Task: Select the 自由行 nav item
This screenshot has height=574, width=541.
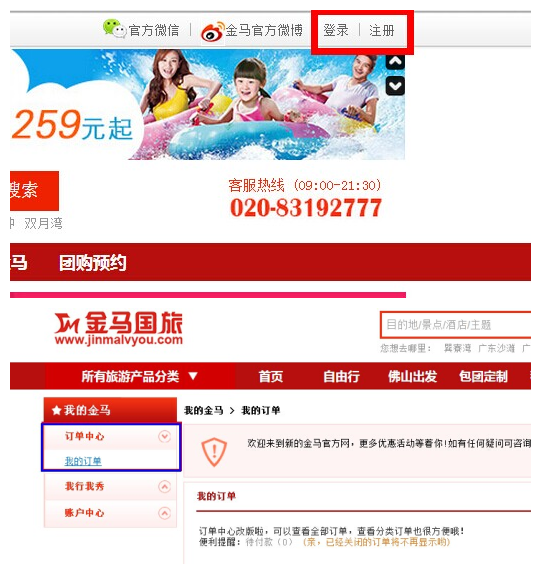Action: pyautogui.click(x=341, y=376)
